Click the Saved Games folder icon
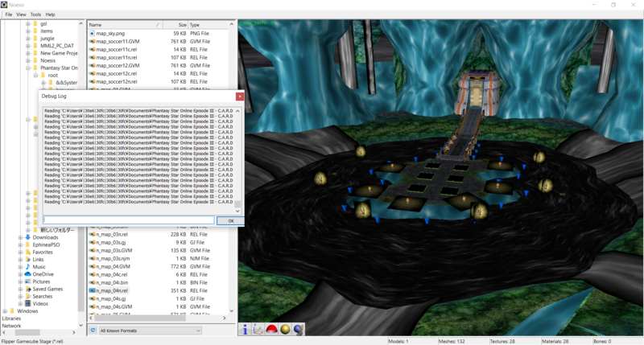This screenshot has height=345, width=644. pyautogui.click(x=28, y=289)
